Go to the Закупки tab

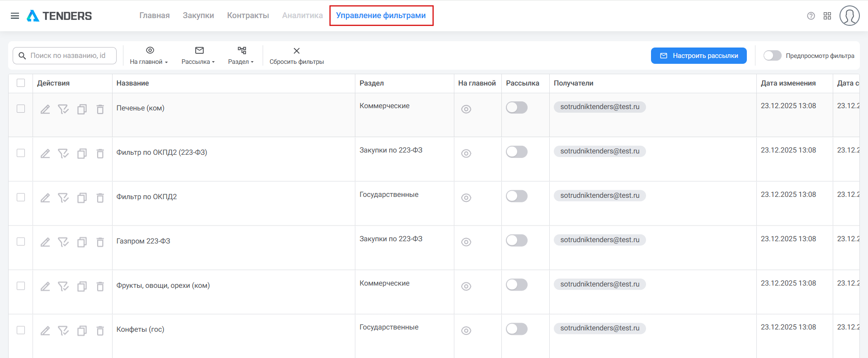tap(198, 15)
